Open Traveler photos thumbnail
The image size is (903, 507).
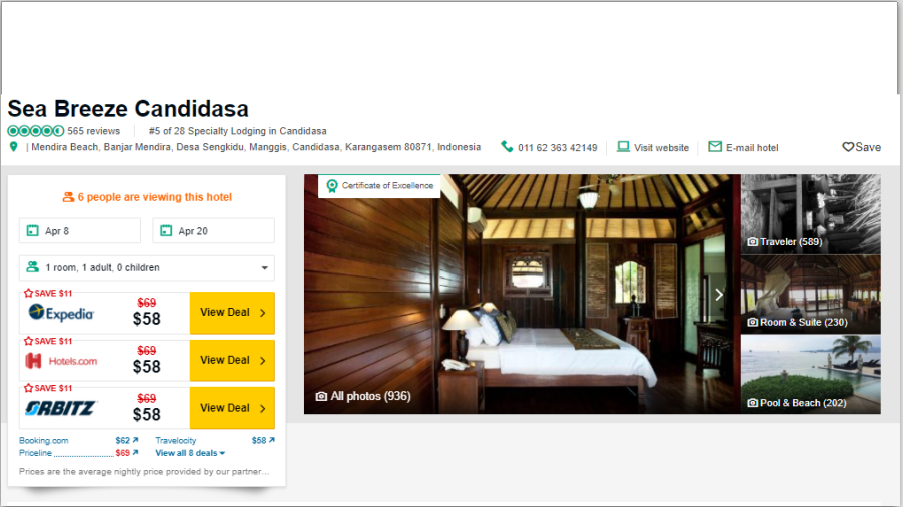click(811, 214)
